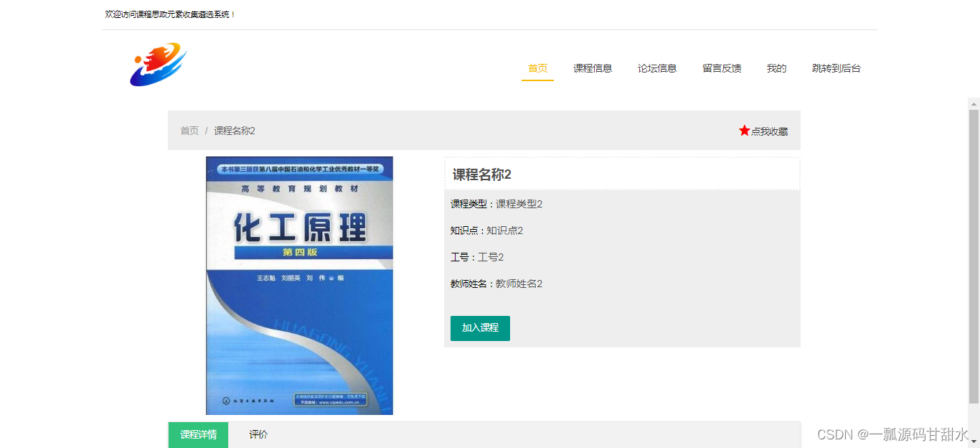Open the 首页 navigation item
Viewport: 980px width, 448px height.
[x=537, y=68]
